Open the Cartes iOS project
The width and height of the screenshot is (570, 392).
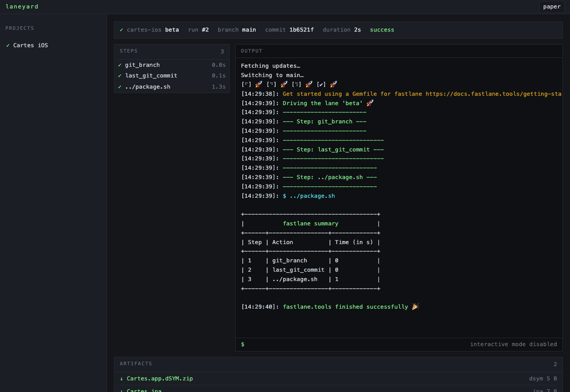point(30,45)
